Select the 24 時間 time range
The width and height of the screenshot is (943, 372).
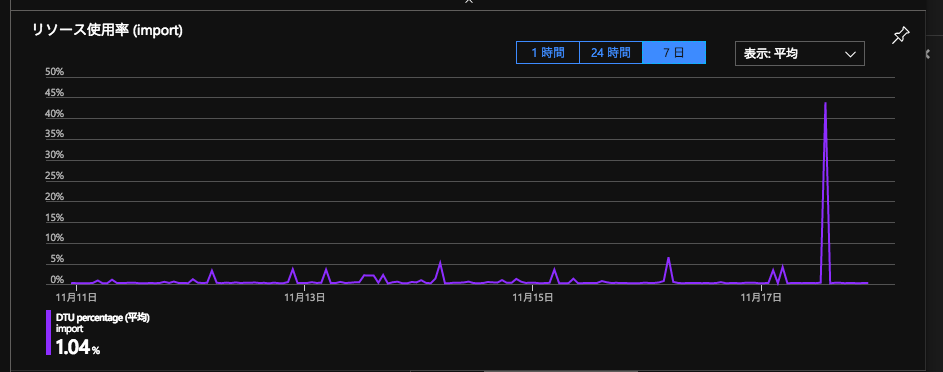click(x=610, y=53)
